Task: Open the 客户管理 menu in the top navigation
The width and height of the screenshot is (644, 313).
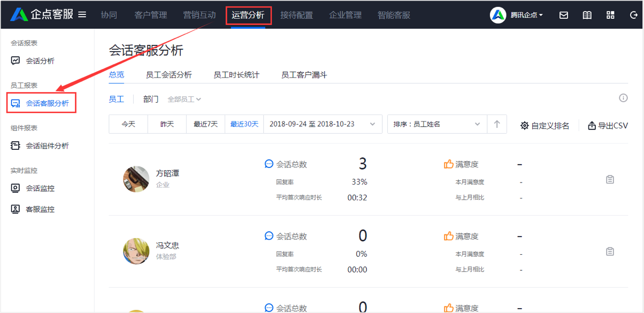Action: coord(151,15)
